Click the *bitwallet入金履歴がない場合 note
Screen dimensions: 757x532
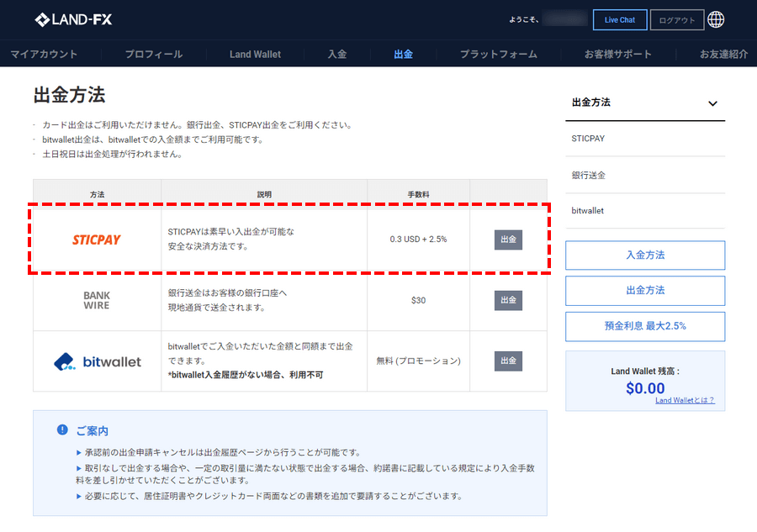coord(246,375)
